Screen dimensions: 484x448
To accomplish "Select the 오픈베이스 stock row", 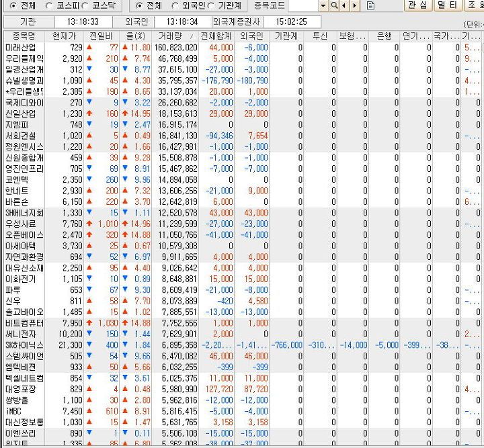I will pyautogui.click(x=242, y=235).
